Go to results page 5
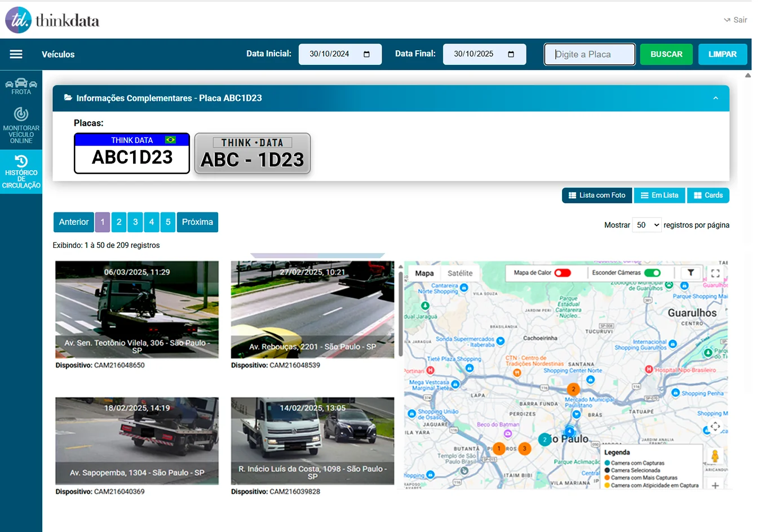The image size is (761, 532). click(x=168, y=222)
